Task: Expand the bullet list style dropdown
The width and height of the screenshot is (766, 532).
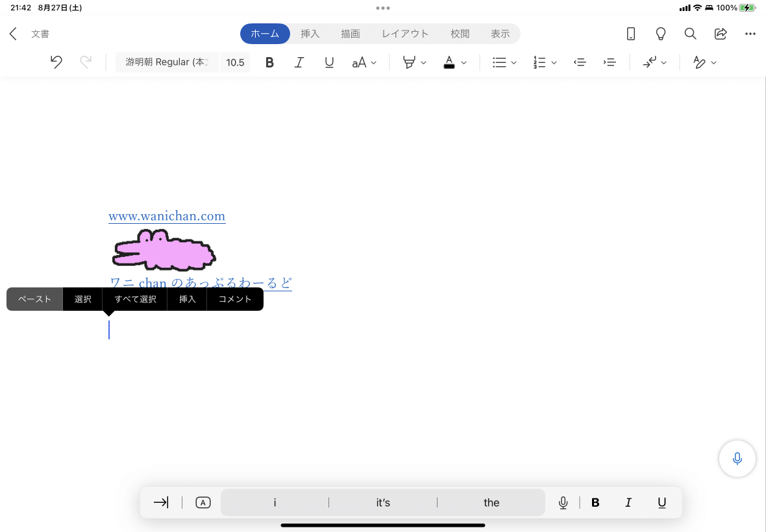Action: [x=514, y=62]
